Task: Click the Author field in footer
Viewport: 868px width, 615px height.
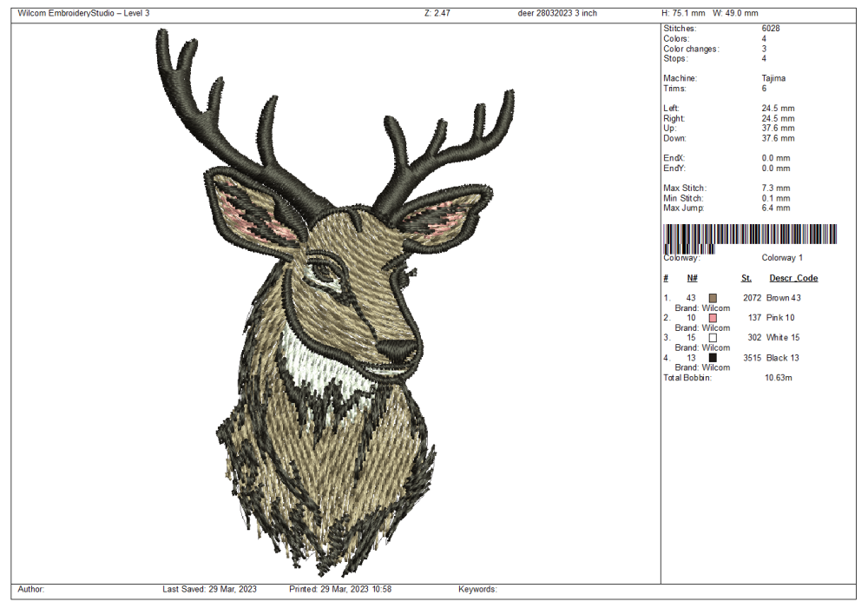Action: pyautogui.click(x=31, y=589)
